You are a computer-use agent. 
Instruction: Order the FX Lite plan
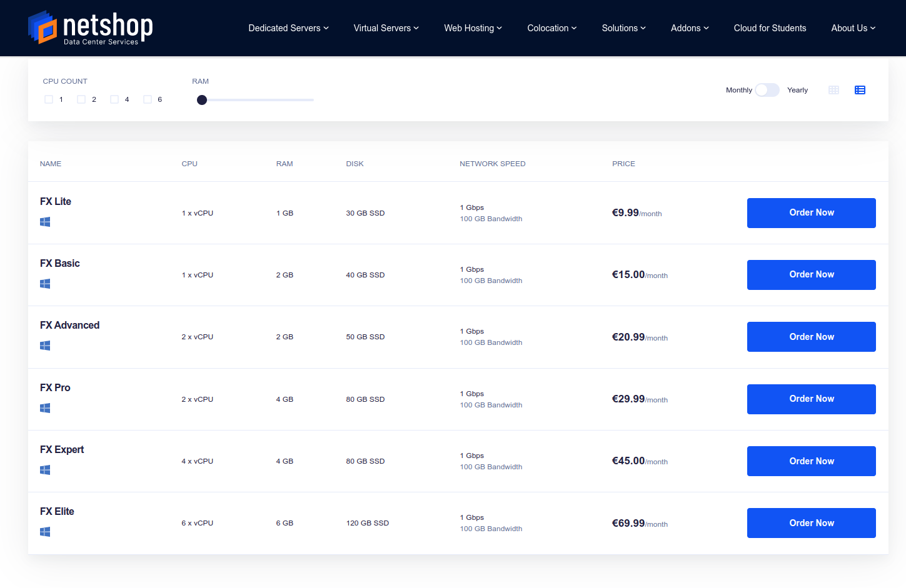coord(811,213)
